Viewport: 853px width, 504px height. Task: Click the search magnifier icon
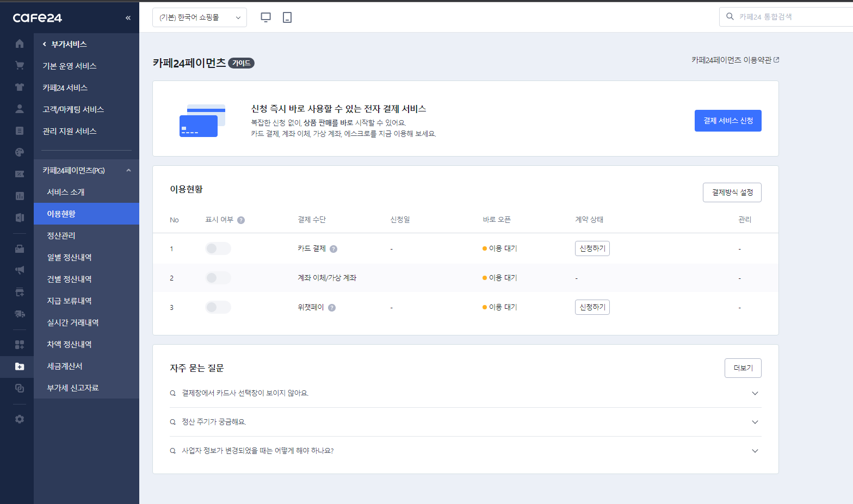[x=730, y=16]
